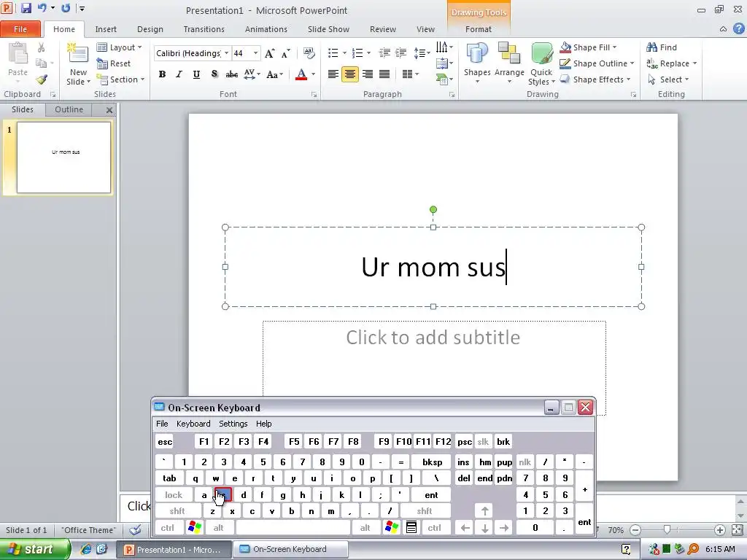747x560 pixels.
Task: Click the bksp key on the On-Screen Keyboard
Action: coord(432,462)
